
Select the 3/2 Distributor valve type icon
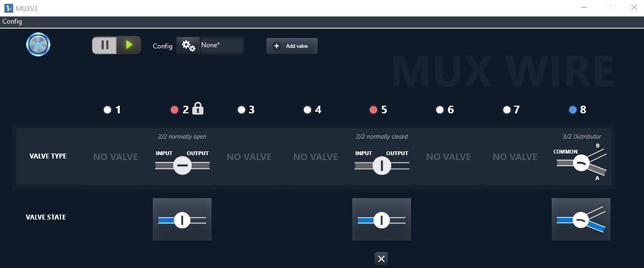(x=582, y=162)
